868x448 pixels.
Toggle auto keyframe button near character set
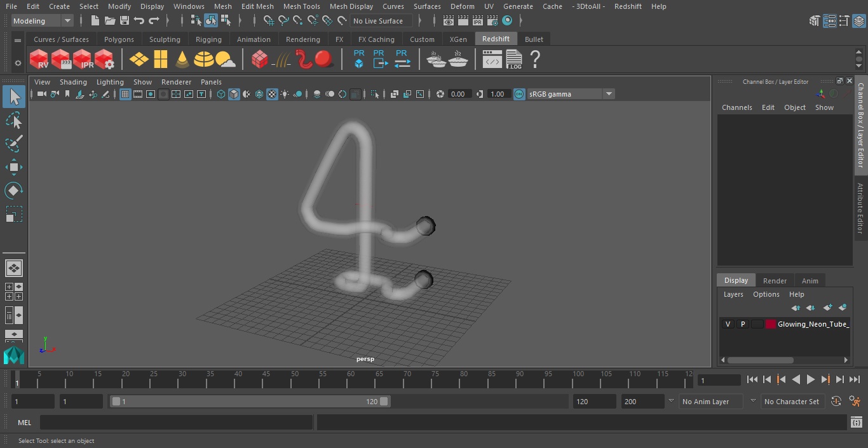click(x=836, y=402)
